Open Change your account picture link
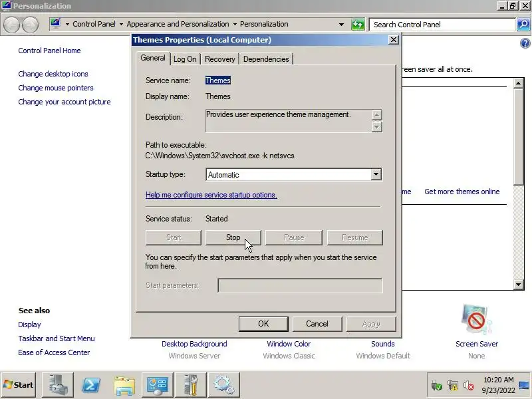This screenshot has height=399, width=532. [x=65, y=102]
